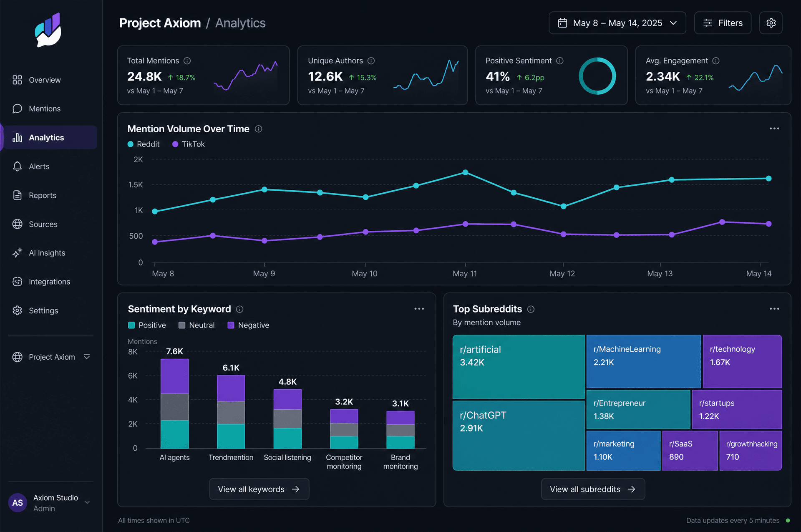The height and width of the screenshot is (532, 801).
Task: Toggle the Negative sentiment legend item
Action: point(248,325)
